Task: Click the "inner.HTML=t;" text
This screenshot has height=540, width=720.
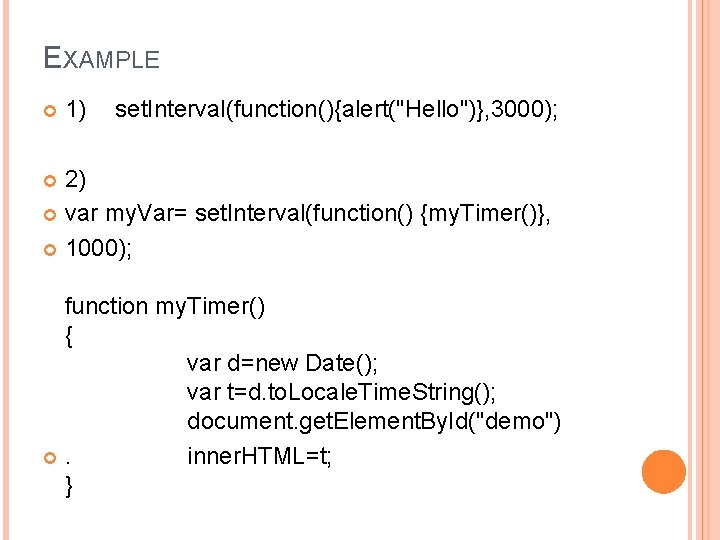Action: [260, 456]
